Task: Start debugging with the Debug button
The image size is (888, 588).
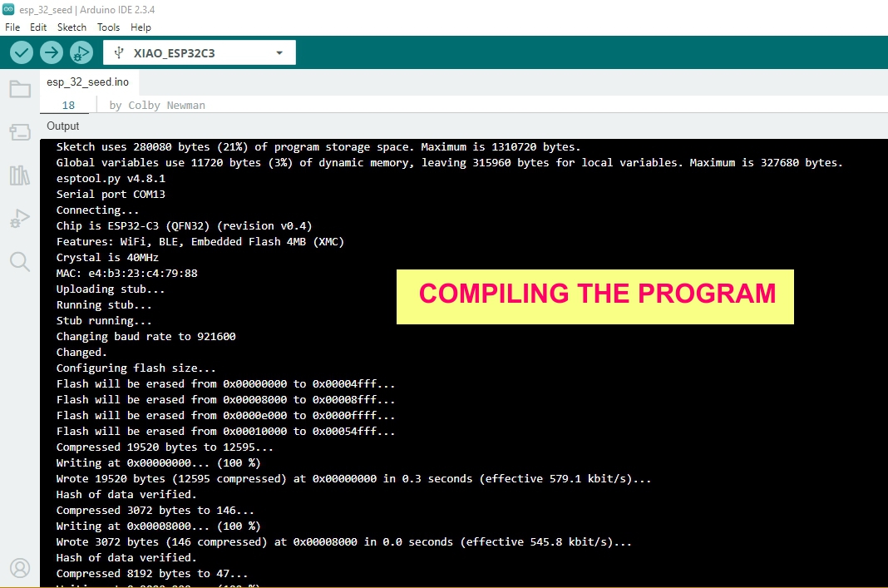Action: [x=81, y=52]
